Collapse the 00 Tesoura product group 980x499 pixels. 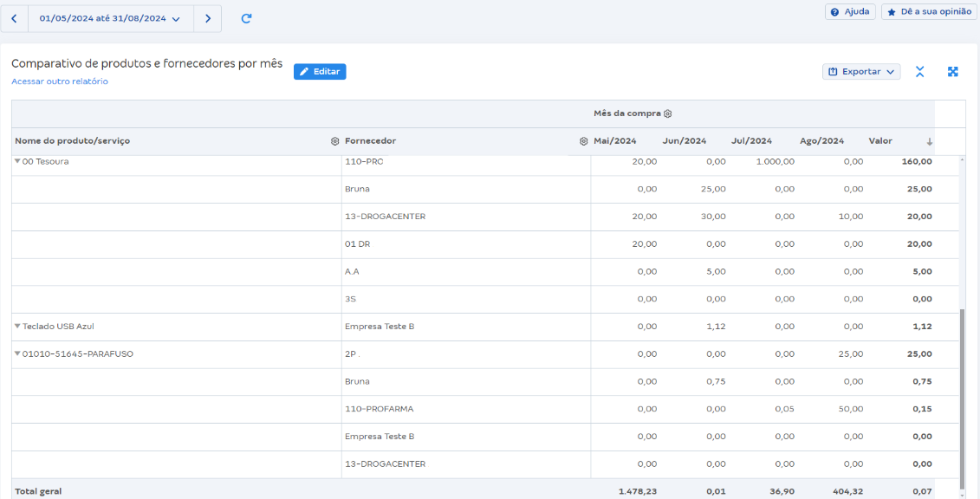click(x=16, y=160)
